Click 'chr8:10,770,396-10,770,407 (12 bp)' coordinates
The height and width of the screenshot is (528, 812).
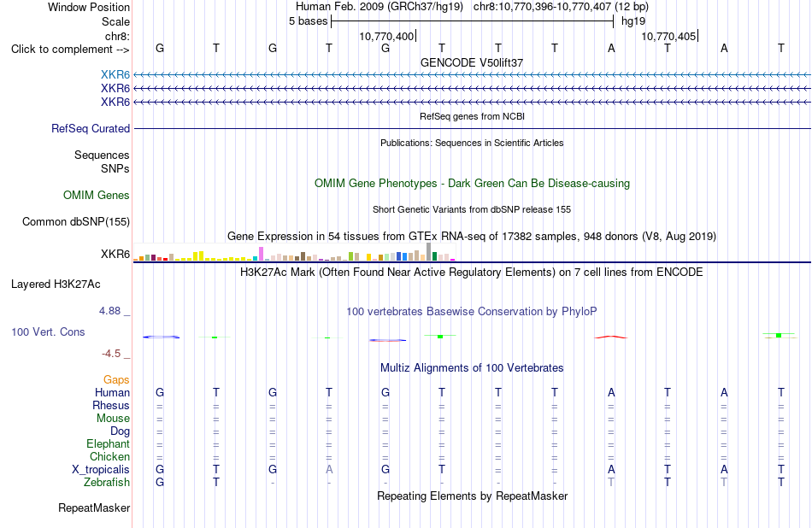click(x=561, y=7)
